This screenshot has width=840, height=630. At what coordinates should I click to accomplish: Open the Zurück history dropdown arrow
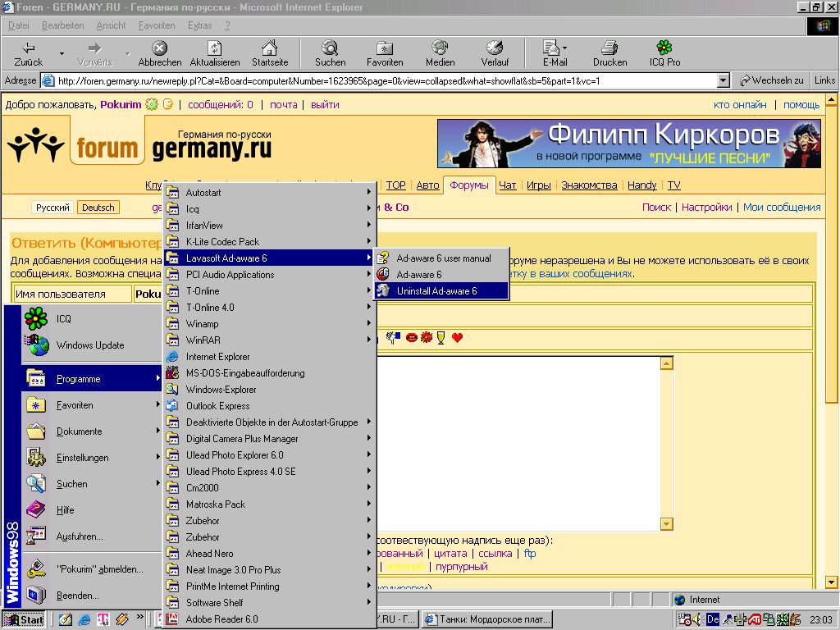pos(62,53)
